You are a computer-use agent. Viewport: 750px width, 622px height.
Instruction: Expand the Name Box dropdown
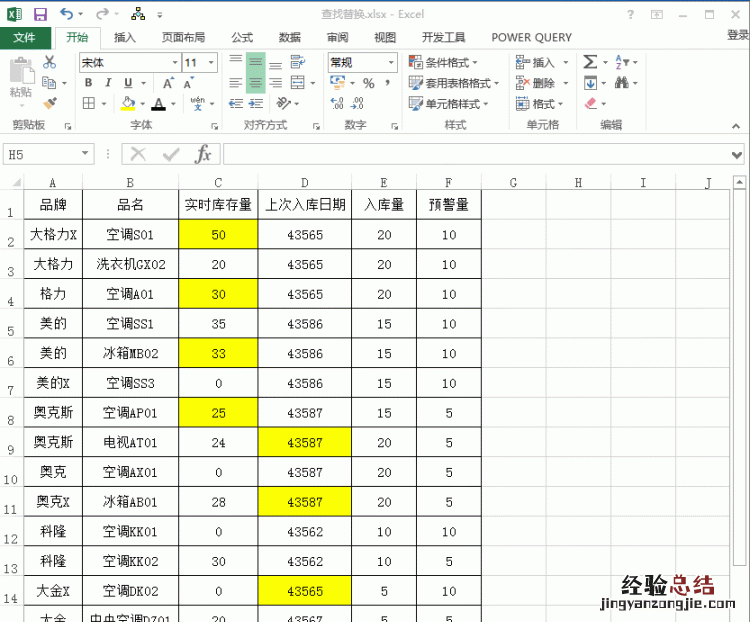click(86, 154)
